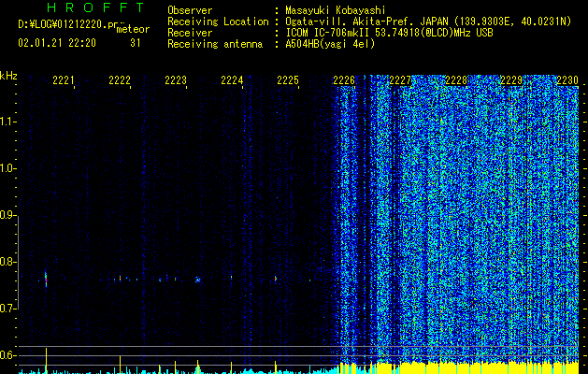
Task: Click the meteor echo near 2225
Action: click(x=276, y=279)
